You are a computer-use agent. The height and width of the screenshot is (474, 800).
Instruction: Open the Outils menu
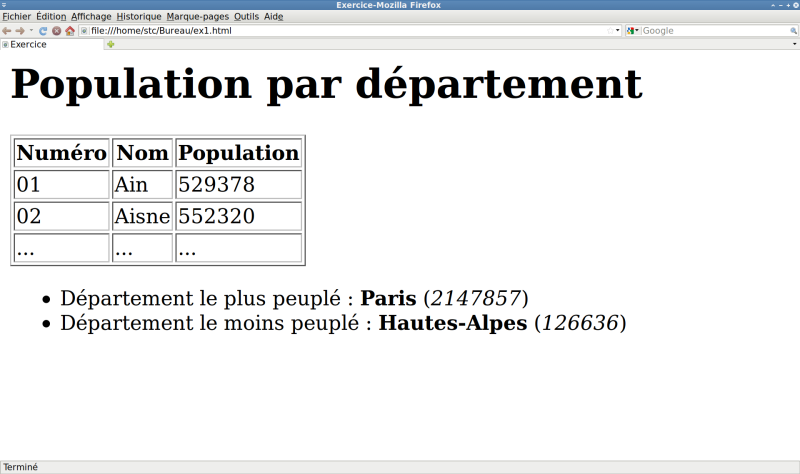(x=246, y=16)
